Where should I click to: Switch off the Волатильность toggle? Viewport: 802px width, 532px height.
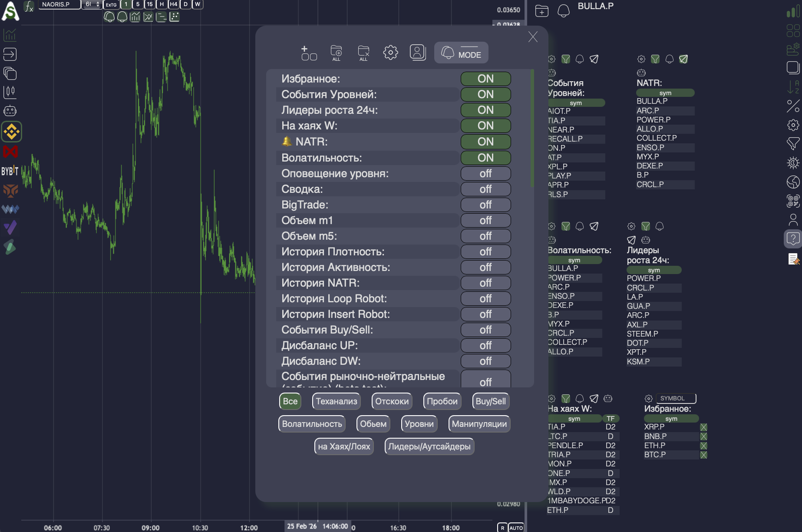point(485,158)
